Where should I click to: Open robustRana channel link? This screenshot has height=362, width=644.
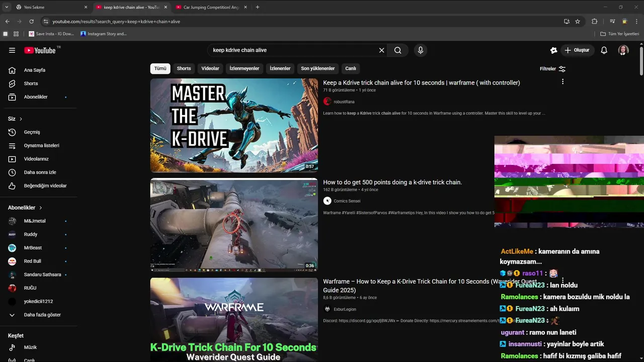tap(344, 102)
